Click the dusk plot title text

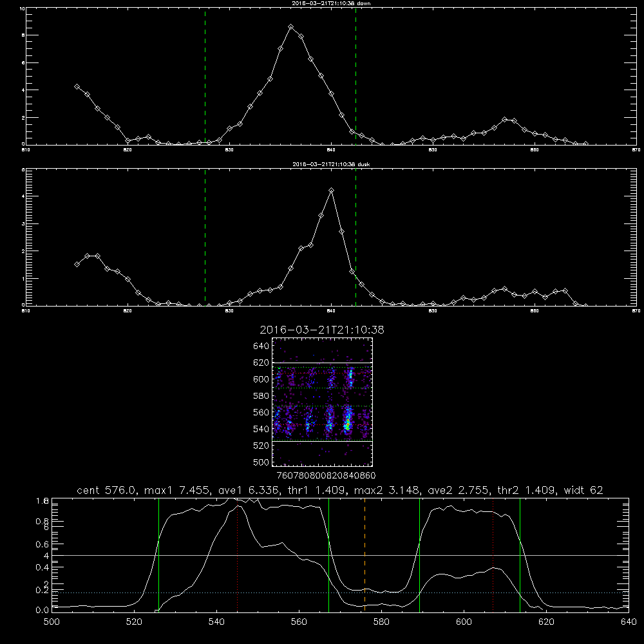331,164
